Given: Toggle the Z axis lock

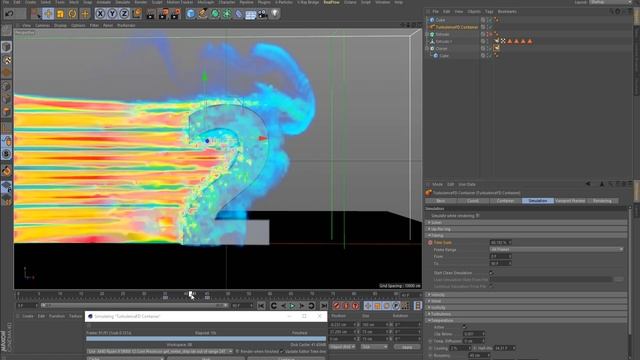Looking at the screenshot, I should coord(124,14).
